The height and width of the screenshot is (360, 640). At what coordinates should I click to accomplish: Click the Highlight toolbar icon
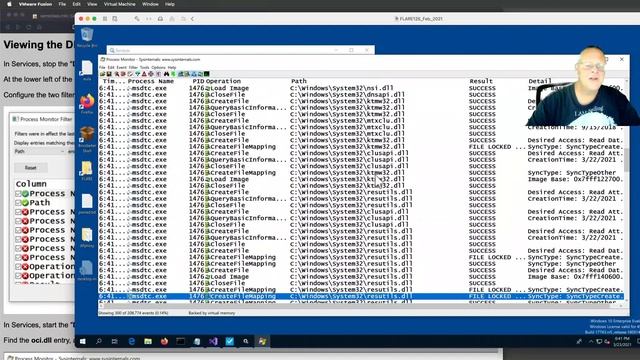point(144,74)
